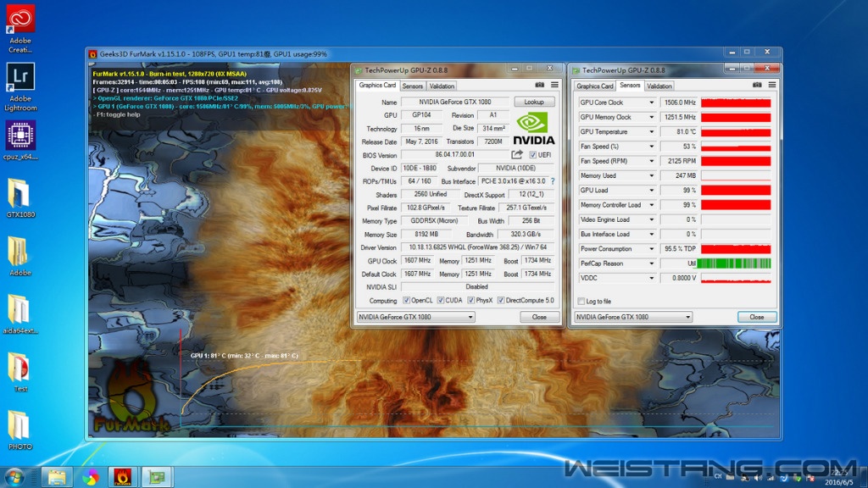Open the GTX1080 folder on desktop
This screenshot has width=868, height=488.
pos(20,198)
